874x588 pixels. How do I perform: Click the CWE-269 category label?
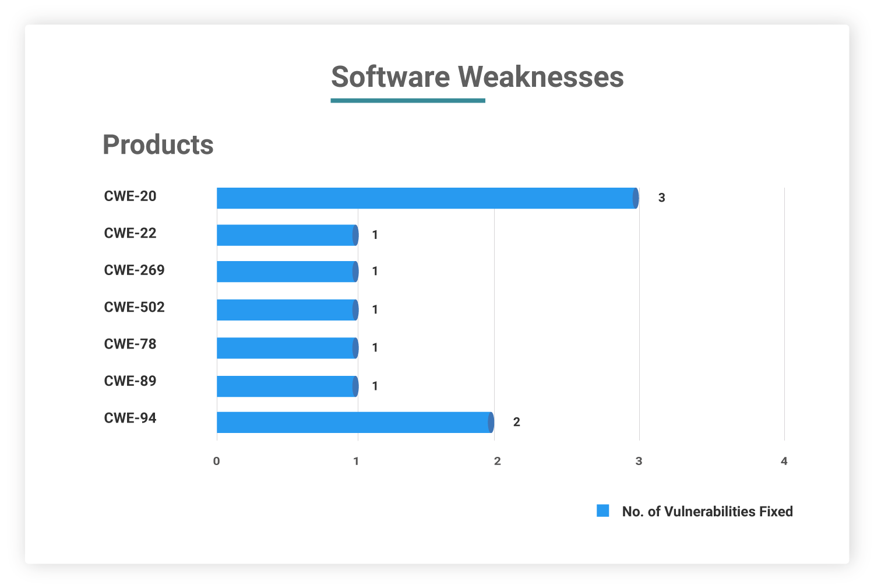point(134,270)
